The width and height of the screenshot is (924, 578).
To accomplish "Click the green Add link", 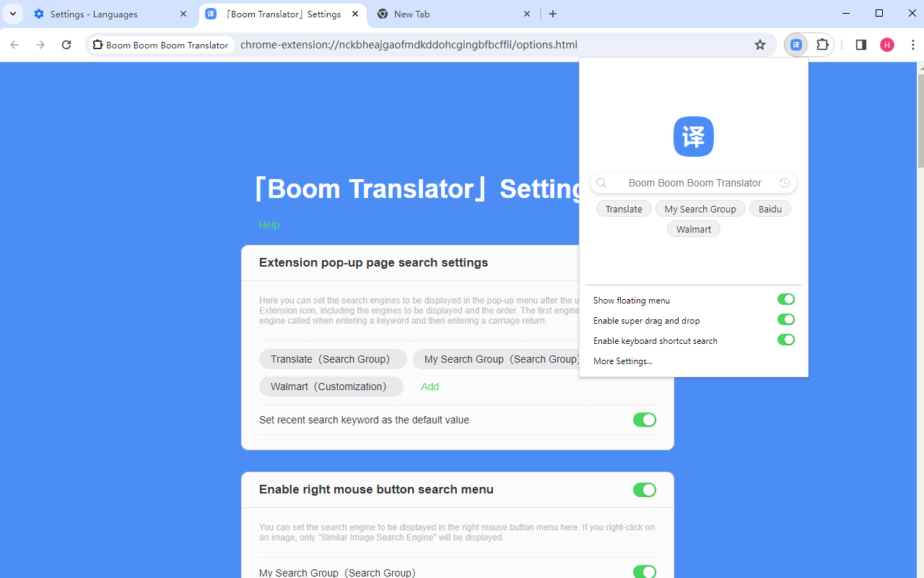I will [430, 387].
